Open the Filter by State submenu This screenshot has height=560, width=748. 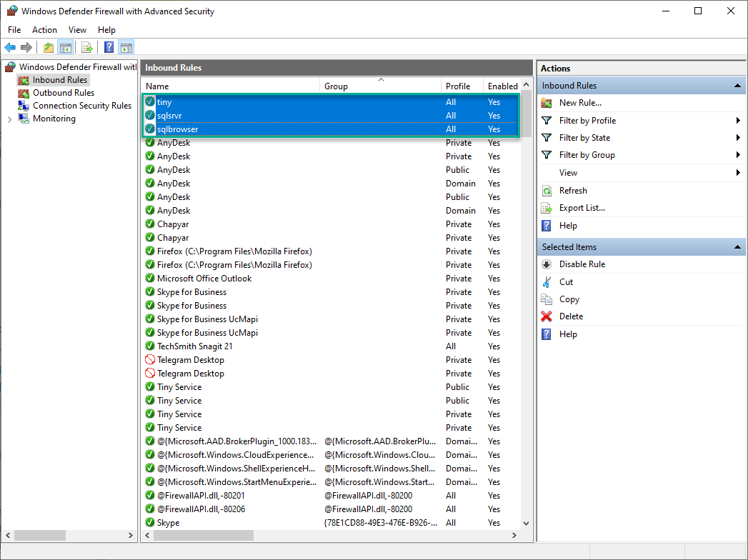(x=642, y=137)
